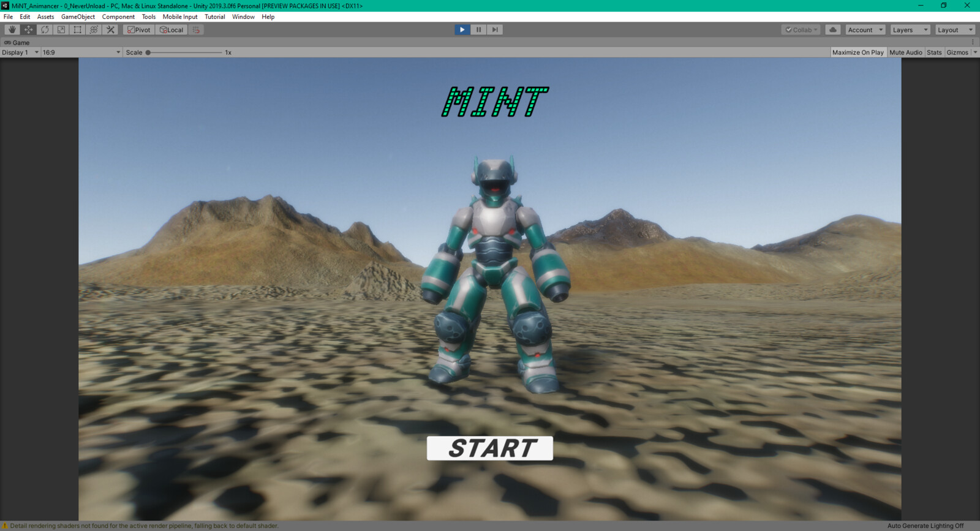This screenshot has width=980, height=531.
Task: Open the custom editor tools
Action: coord(110,29)
